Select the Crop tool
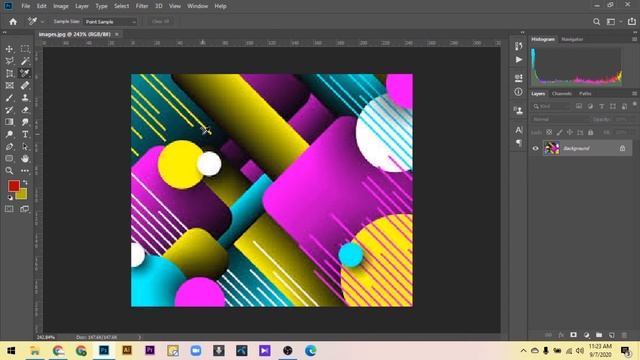The height and width of the screenshot is (360, 640). pos(9,73)
